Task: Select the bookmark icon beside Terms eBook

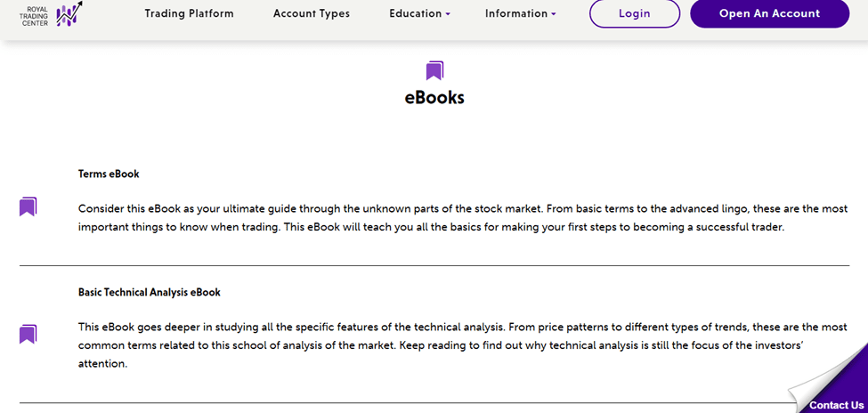Action: pyautogui.click(x=28, y=206)
